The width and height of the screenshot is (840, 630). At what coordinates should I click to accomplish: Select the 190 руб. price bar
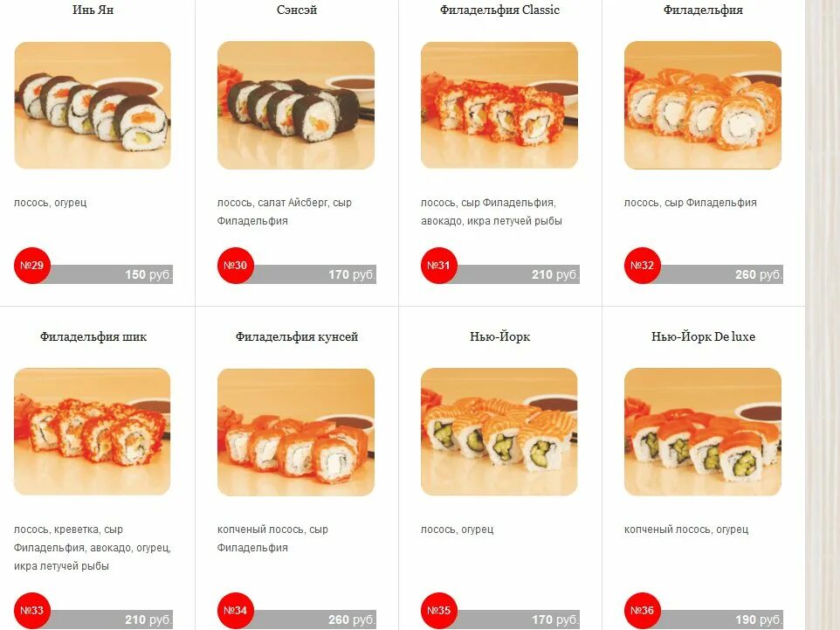tap(721, 620)
